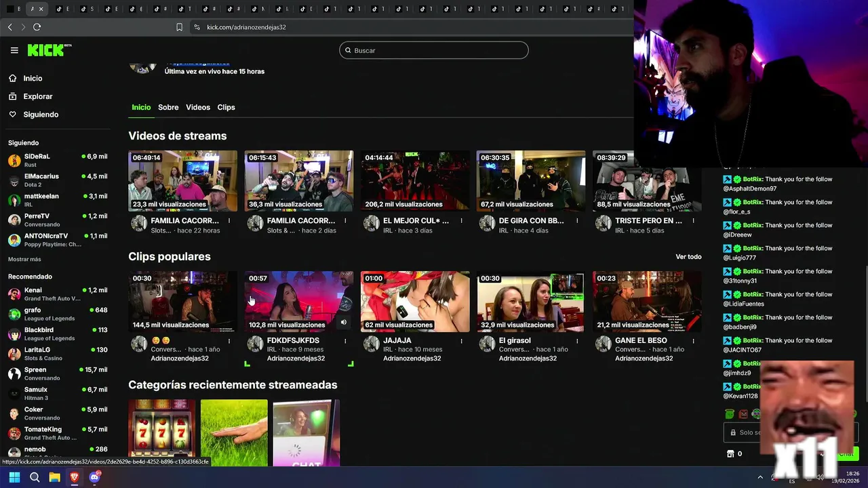Open the Coker recommended channel avatar

(x=14, y=413)
